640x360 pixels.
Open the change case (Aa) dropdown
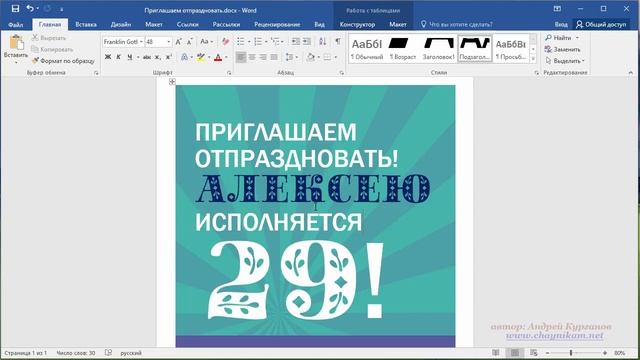pos(206,42)
